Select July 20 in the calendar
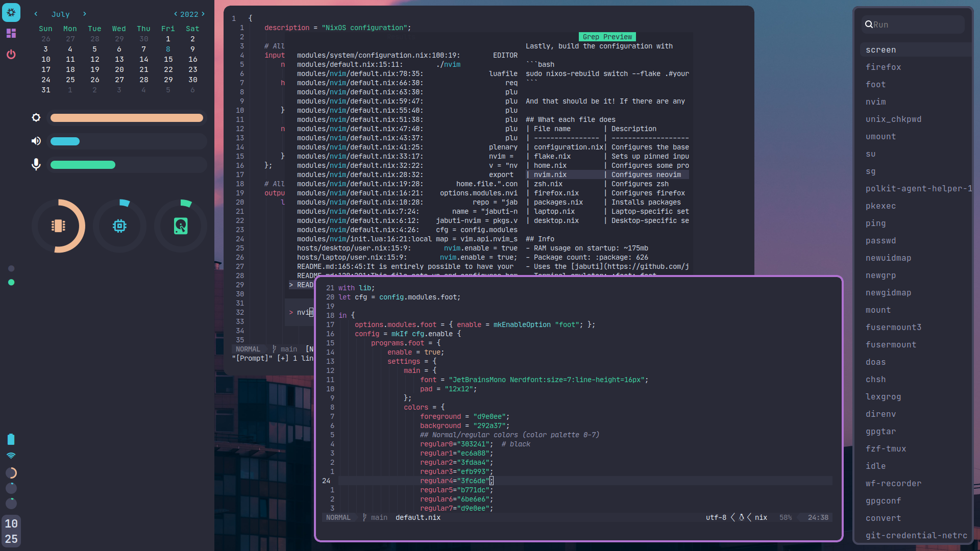This screenshot has height=551, width=980. [119, 69]
